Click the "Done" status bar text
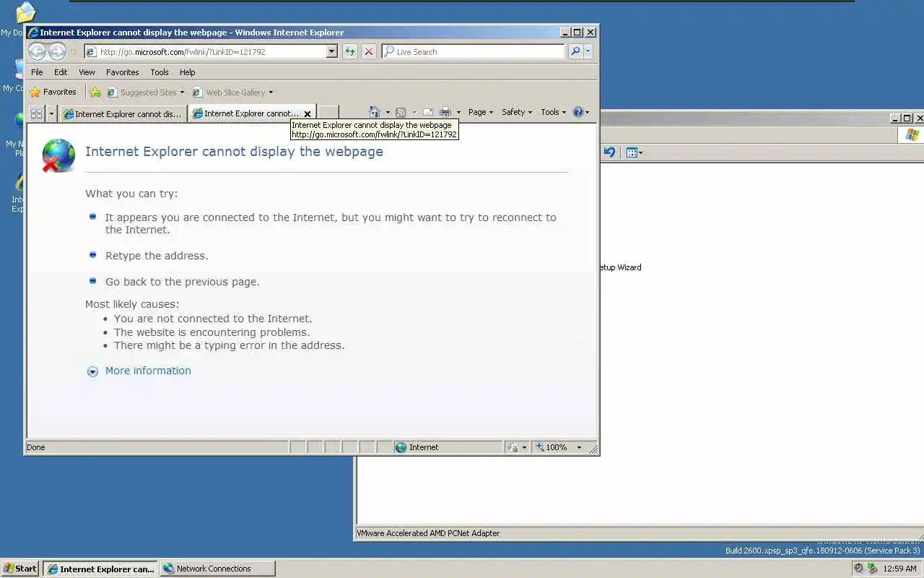Viewport: 924px width, 578px height. tap(36, 447)
